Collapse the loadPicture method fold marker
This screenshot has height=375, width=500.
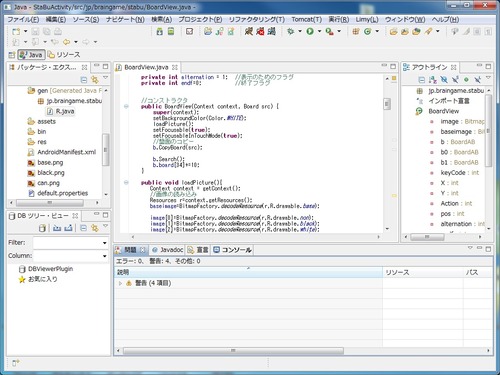pyautogui.click(x=126, y=182)
